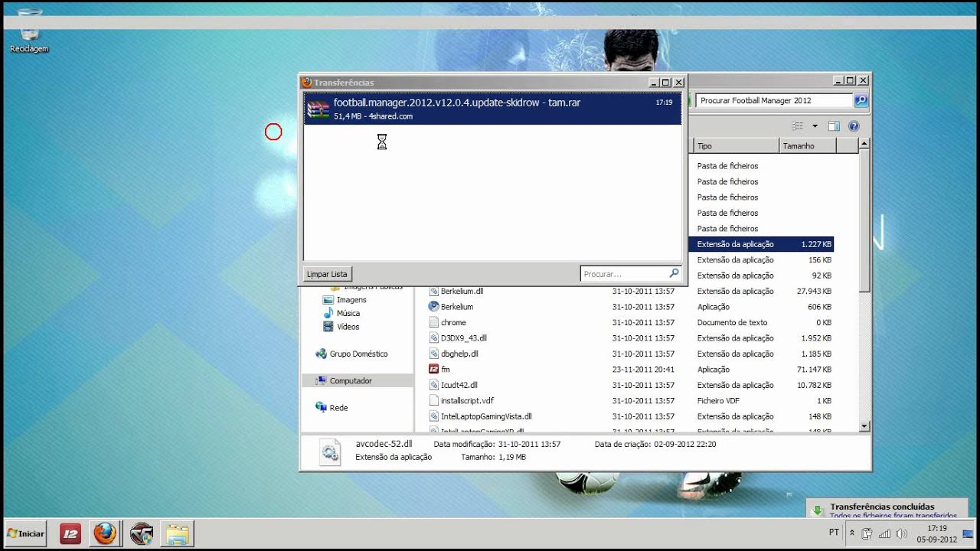Click the 71.147 KB size cell

(x=814, y=370)
